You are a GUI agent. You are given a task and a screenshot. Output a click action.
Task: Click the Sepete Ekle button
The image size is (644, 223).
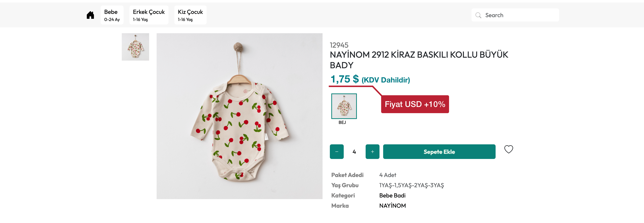(439, 151)
